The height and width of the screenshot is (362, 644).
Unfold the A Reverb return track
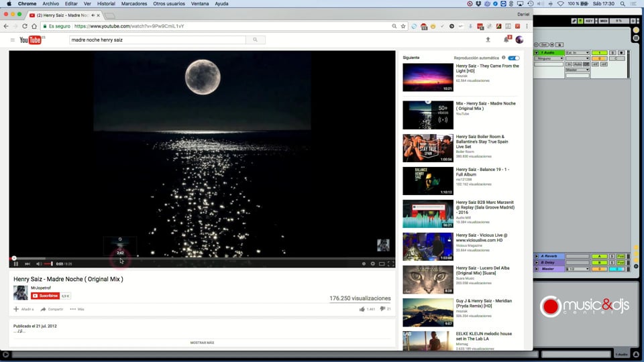tap(537, 257)
